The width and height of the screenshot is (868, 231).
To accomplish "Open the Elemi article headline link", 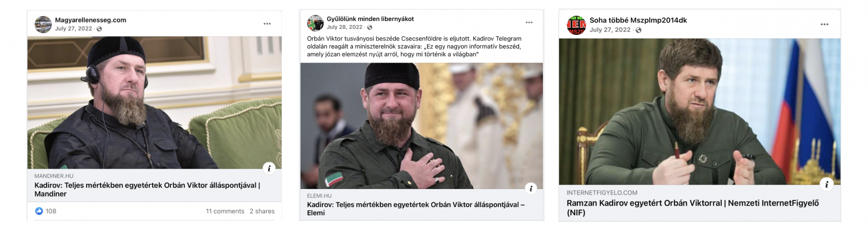I will pyautogui.click(x=416, y=208).
